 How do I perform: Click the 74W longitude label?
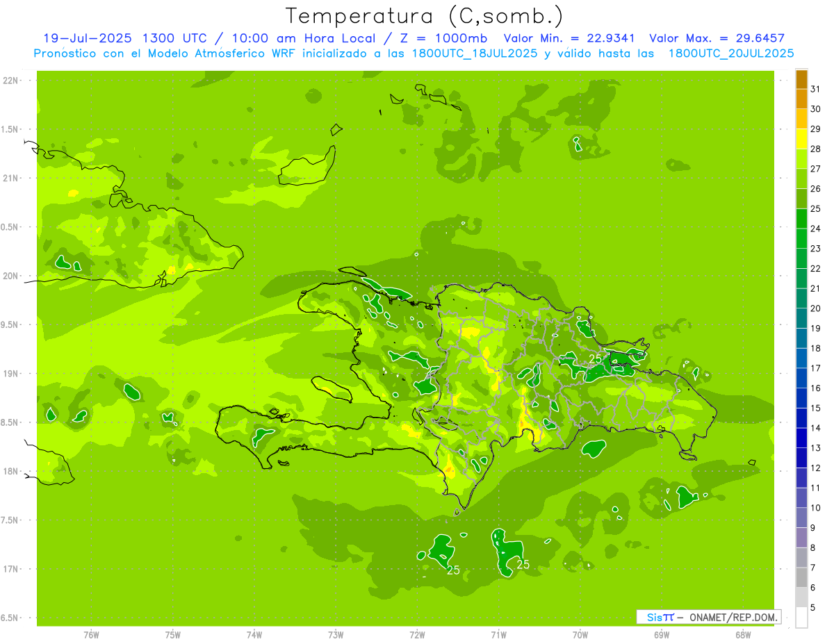click(254, 634)
